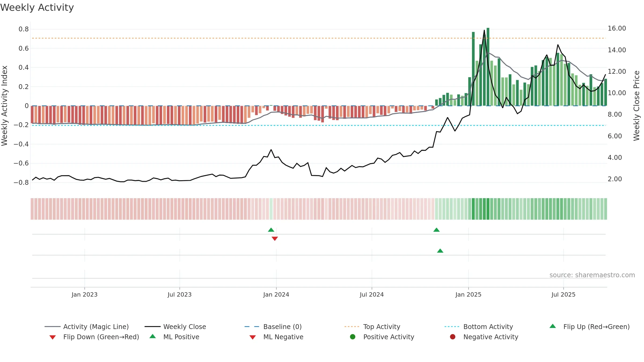Click the Jul 2023 axis label
Image resolution: width=644 pixels, height=362 pixels.
[x=180, y=295]
